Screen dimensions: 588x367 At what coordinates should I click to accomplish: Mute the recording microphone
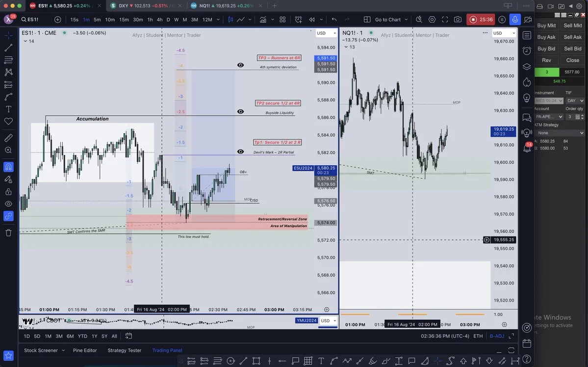tap(515, 20)
